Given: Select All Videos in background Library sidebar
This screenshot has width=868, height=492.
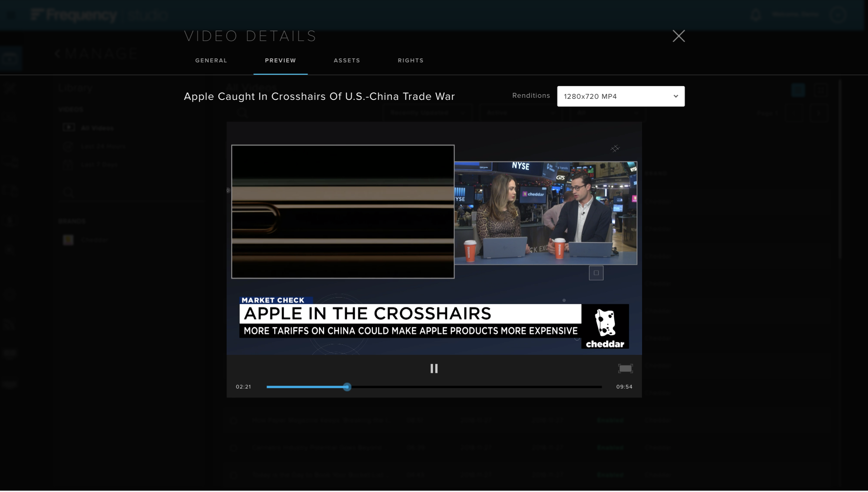Looking at the screenshot, I should tap(88, 128).
